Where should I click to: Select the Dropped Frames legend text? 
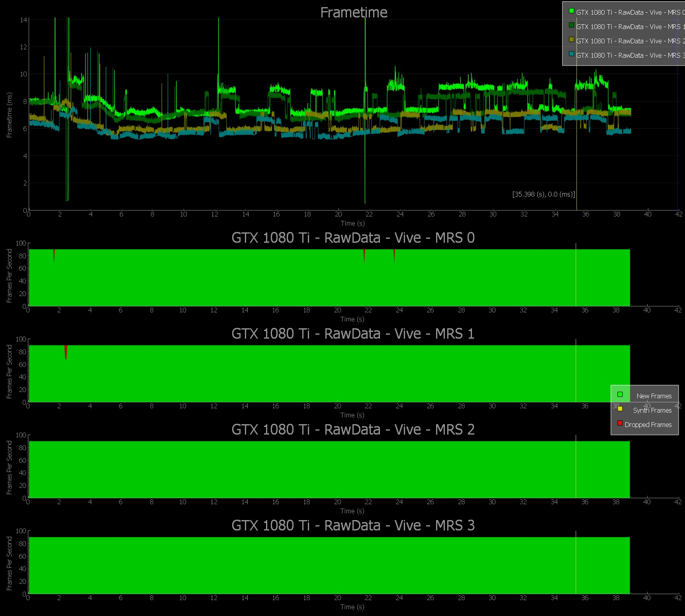click(648, 425)
